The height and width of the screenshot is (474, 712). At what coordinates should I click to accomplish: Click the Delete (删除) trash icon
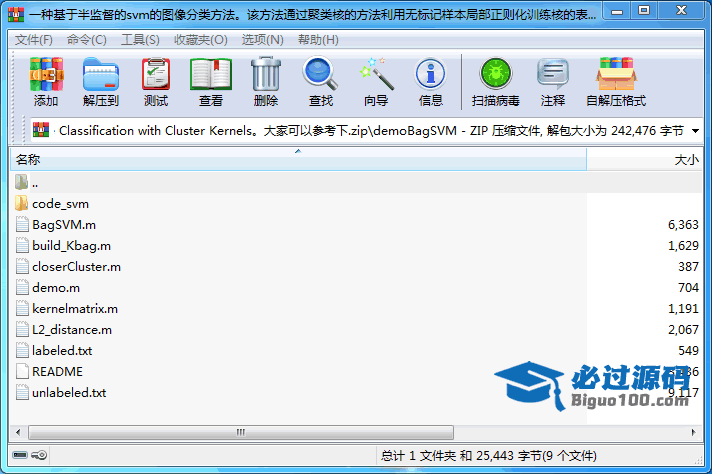(x=266, y=74)
